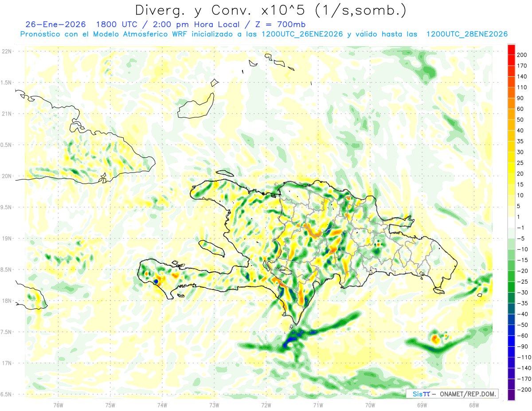Click the '1.5N' latitude label
This screenshot has width=532, height=411.
click(x=6, y=82)
